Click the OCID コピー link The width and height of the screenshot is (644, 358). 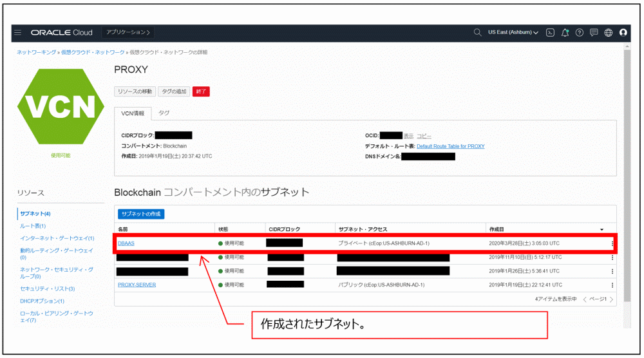pos(424,136)
